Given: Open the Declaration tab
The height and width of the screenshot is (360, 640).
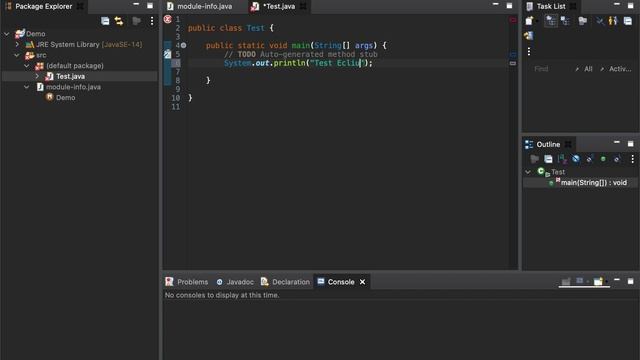Looking at the screenshot, I should (x=285, y=282).
